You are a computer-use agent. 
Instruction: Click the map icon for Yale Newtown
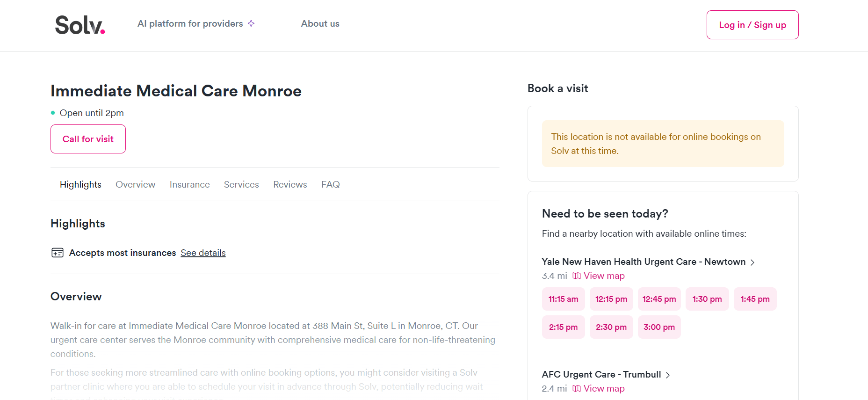tap(577, 276)
